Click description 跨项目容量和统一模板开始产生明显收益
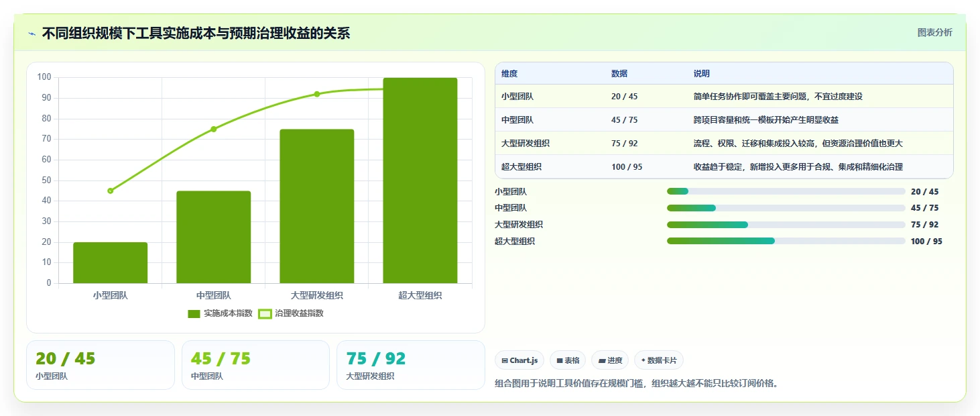This screenshot has width=980, height=416. (x=766, y=120)
